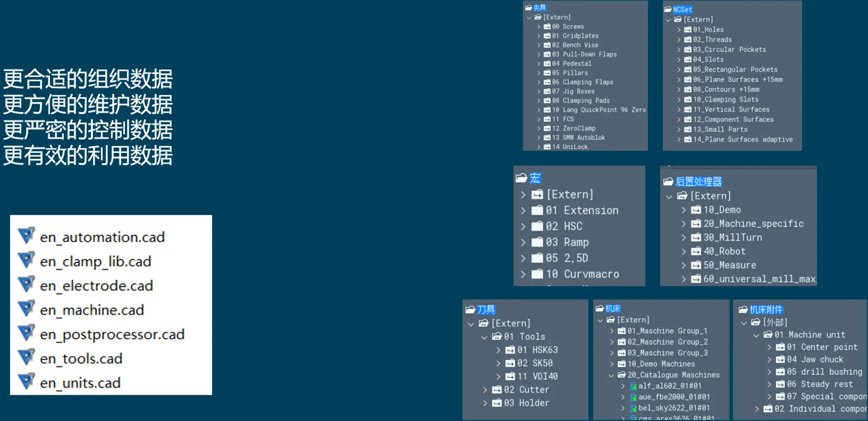Click the en_clamp_lib.cad file icon
Screen dimensions: 868x421
[x=26, y=260]
